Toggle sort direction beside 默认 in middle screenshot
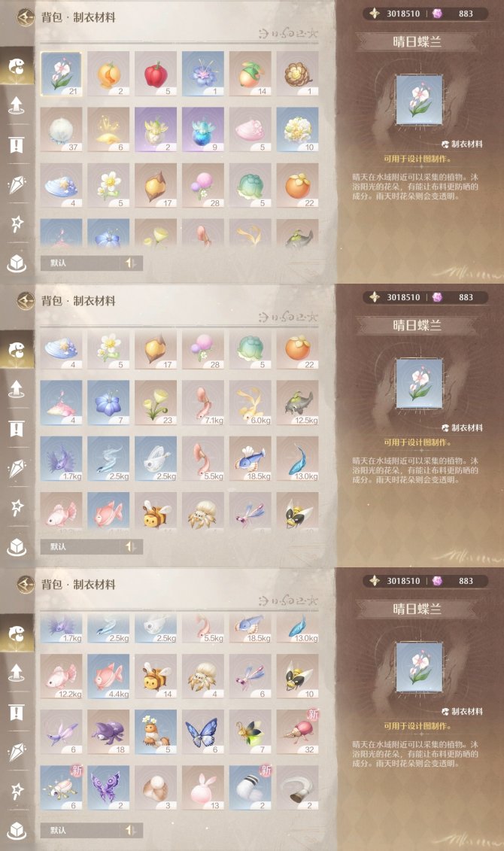504x851 pixels. point(131,547)
